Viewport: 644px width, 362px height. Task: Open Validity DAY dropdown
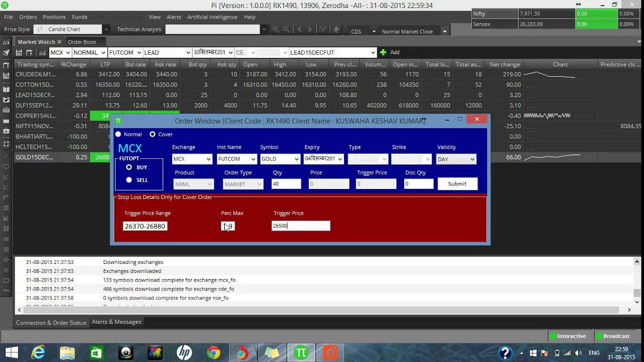click(x=456, y=159)
